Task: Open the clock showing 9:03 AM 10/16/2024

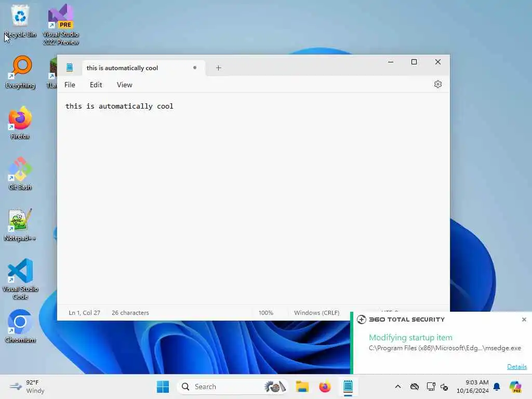Action: pyautogui.click(x=472, y=387)
